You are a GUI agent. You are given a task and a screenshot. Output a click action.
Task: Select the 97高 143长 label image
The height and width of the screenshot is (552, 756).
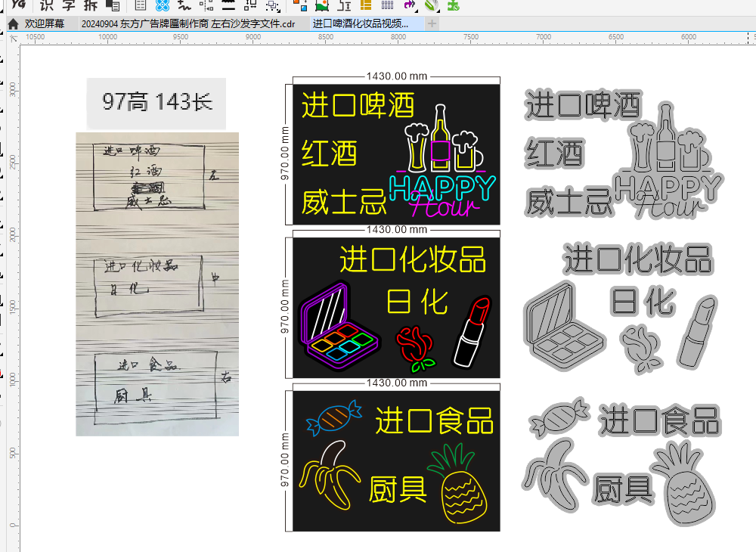[156, 103]
